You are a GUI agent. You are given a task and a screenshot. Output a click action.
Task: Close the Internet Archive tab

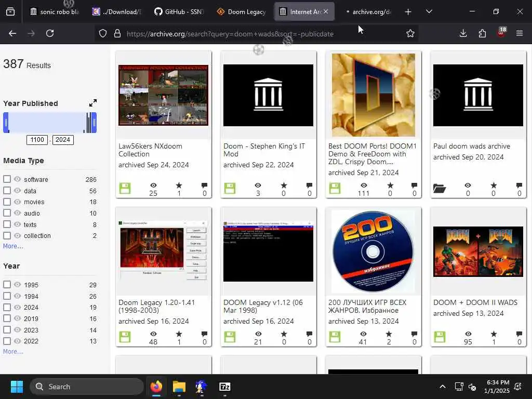coord(326,11)
